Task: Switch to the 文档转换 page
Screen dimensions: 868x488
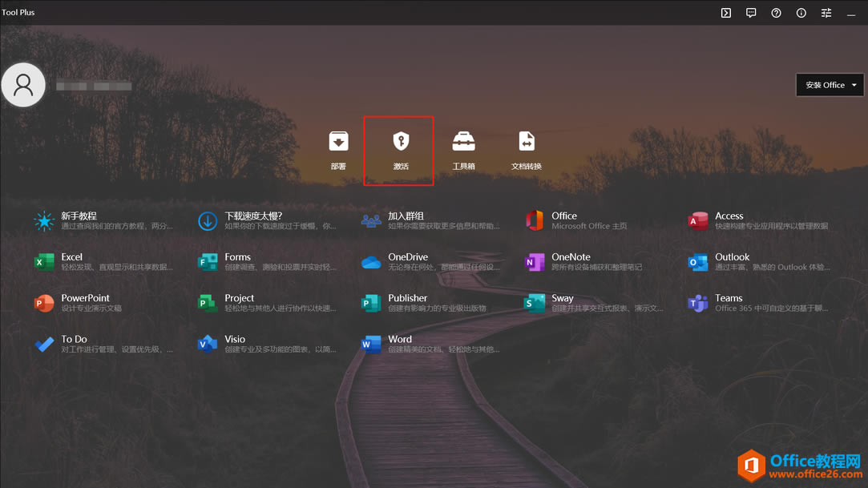Action: pyautogui.click(x=527, y=151)
